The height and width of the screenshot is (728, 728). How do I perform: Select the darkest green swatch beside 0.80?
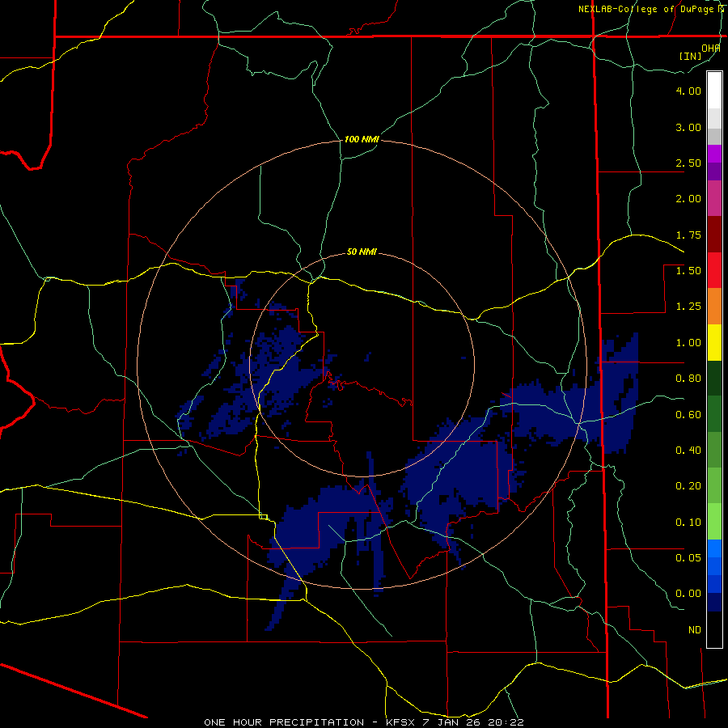[x=714, y=378]
